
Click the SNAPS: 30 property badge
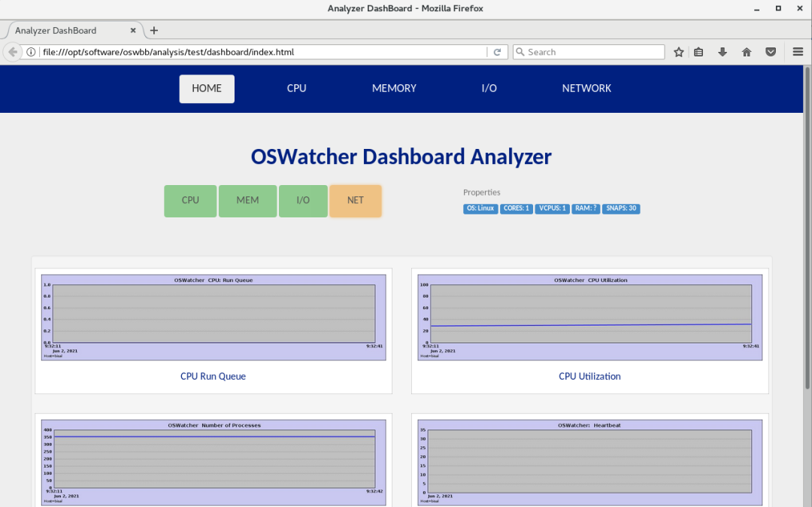tap(621, 208)
